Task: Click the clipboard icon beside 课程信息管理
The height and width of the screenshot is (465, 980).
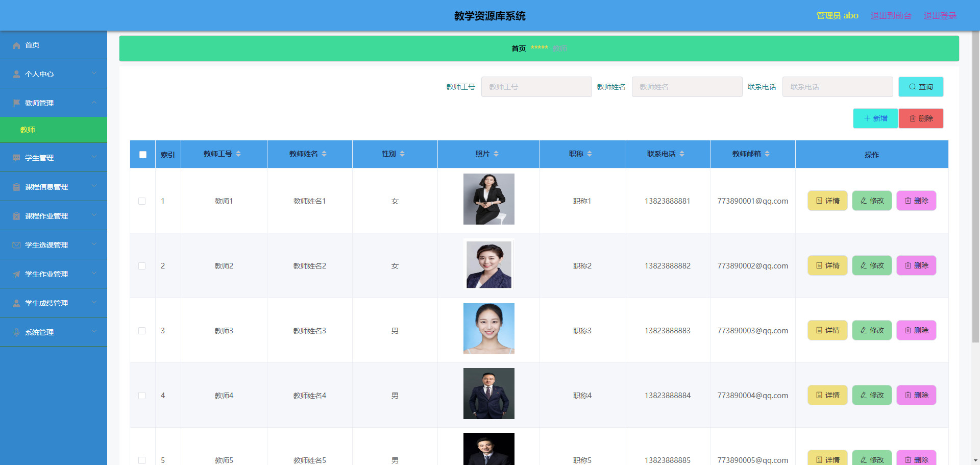Action: click(16, 187)
